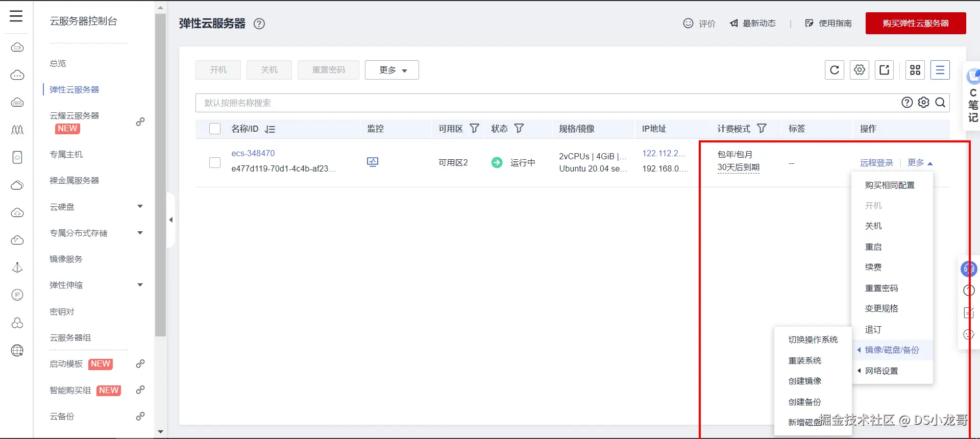Choose 关机 in the 更多 dropdown menu
Viewport: 980px width, 439px height.
coord(873,226)
